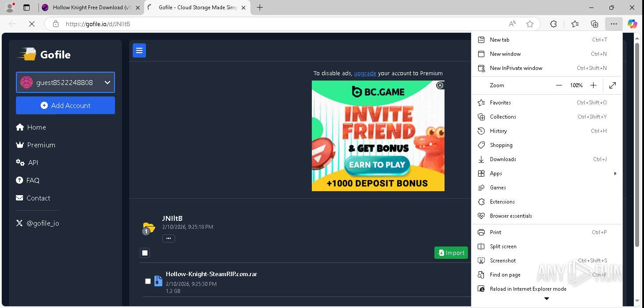Open Browser essentials menu item
The height and width of the screenshot is (308, 644).
(x=547, y=216)
